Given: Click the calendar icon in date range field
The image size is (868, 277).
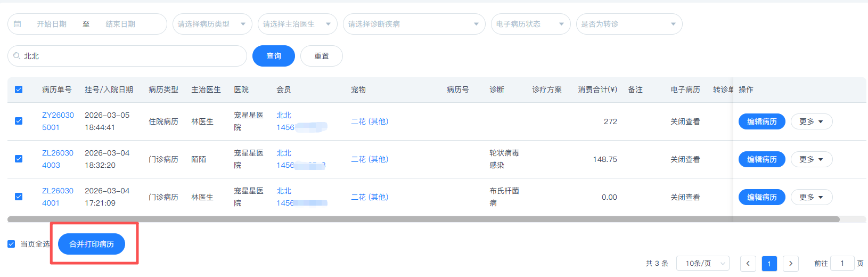Looking at the screenshot, I should click(17, 24).
